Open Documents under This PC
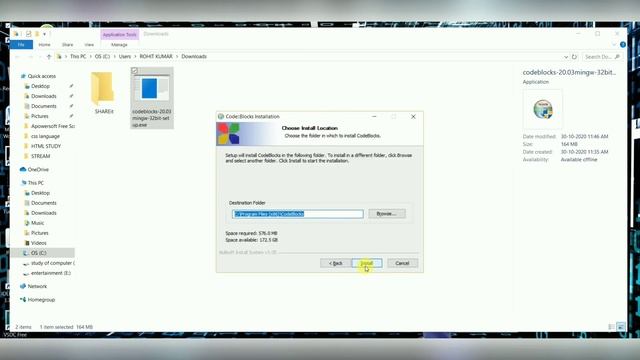 click(43, 203)
